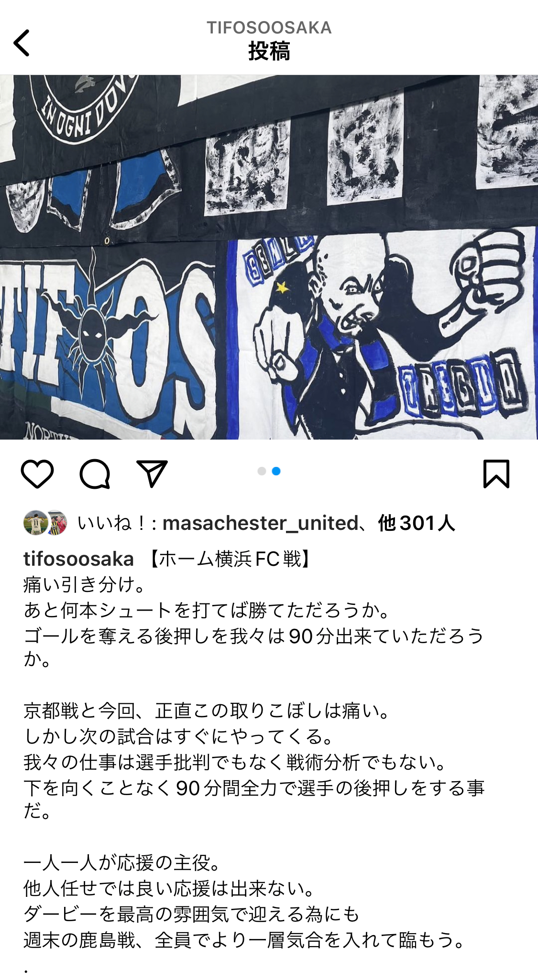Open tifosoosaka profile from caption
The image size is (538, 980).
click(78, 559)
